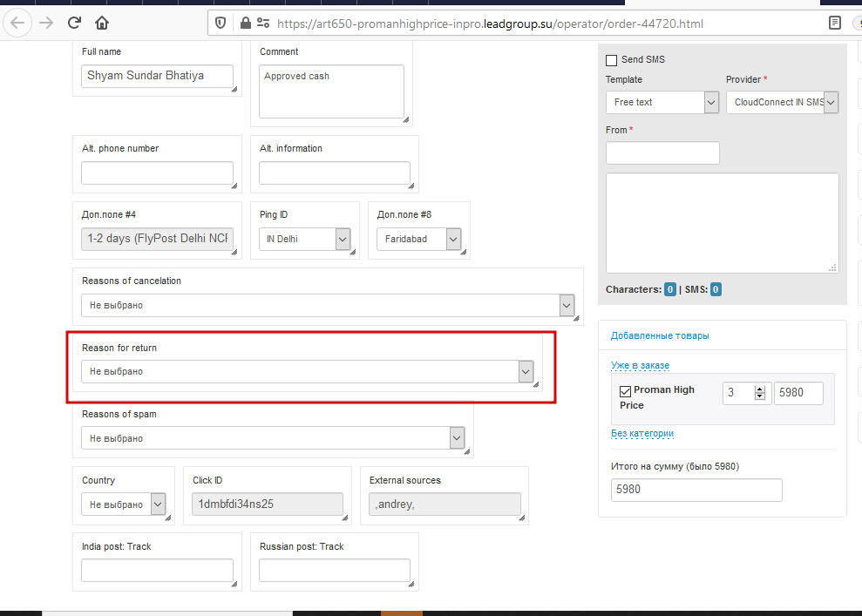
Task: Click the Characters counter badge
Action: coord(669,289)
